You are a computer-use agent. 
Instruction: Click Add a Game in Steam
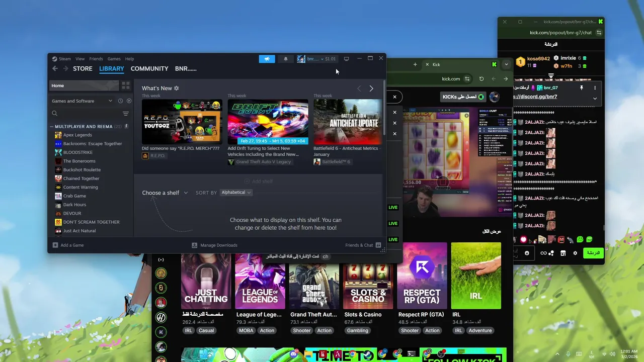(68, 245)
